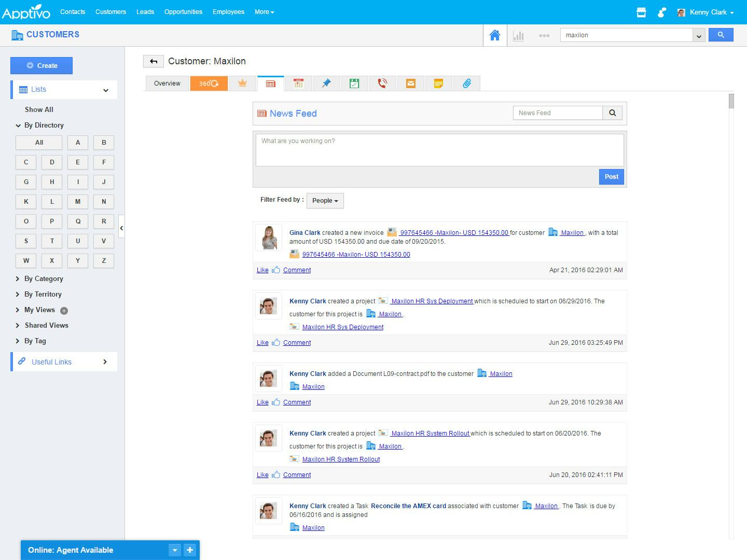Click the blue magnifier search button
This screenshot has height=560, width=747.
point(721,35)
